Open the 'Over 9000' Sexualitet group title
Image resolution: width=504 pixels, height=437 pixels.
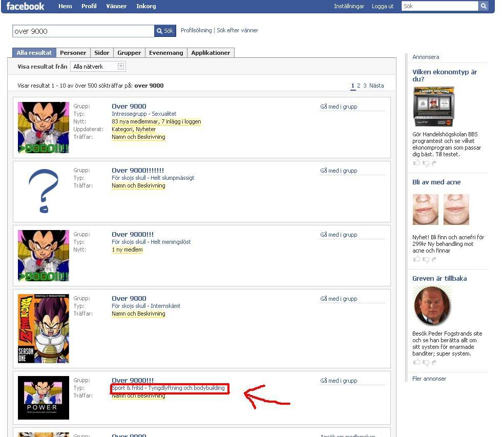point(129,106)
